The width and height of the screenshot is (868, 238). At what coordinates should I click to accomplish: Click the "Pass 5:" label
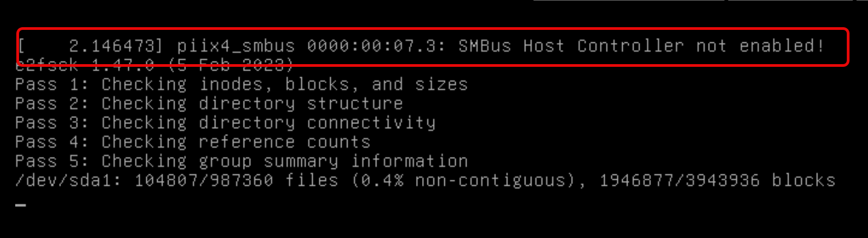pyautogui.click(x=51, y=162)
